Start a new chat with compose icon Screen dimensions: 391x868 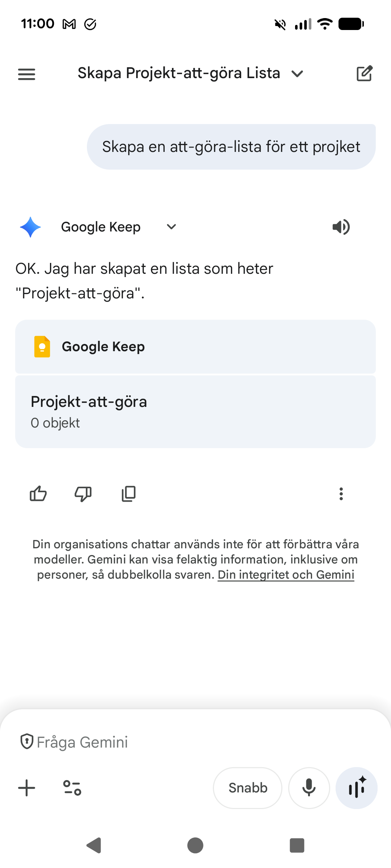(x=364, y=74)
